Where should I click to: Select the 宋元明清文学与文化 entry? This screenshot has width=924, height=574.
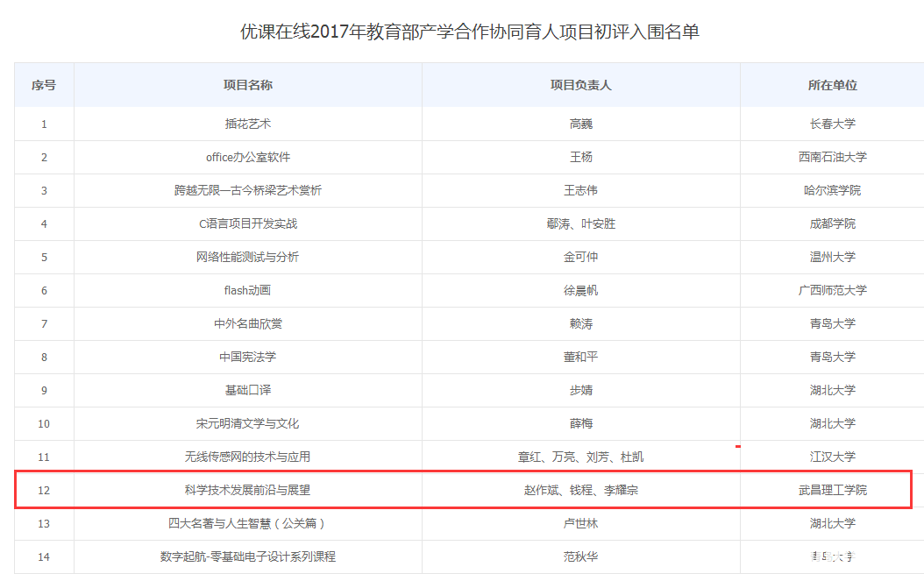point(248,423)
